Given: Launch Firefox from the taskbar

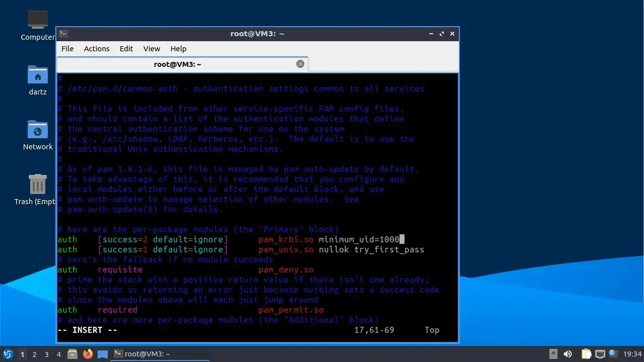Looking at the screenshot, I should coord(88,354).
